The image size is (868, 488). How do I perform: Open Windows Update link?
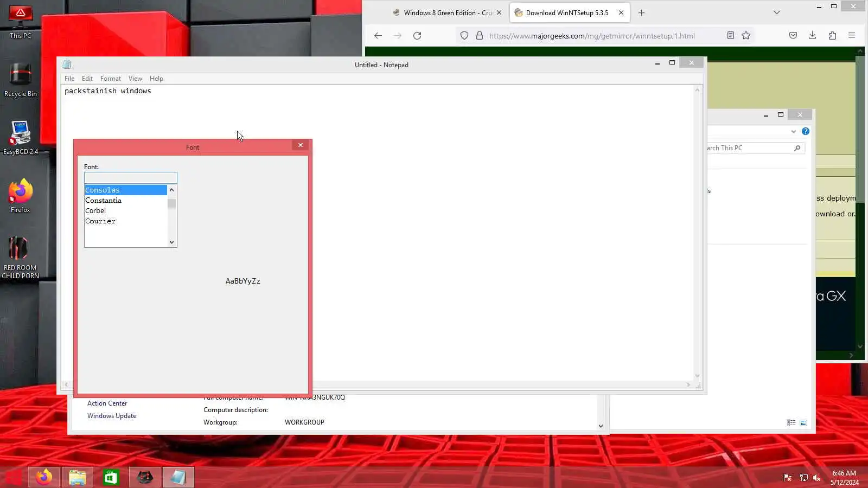coord(112,416)
